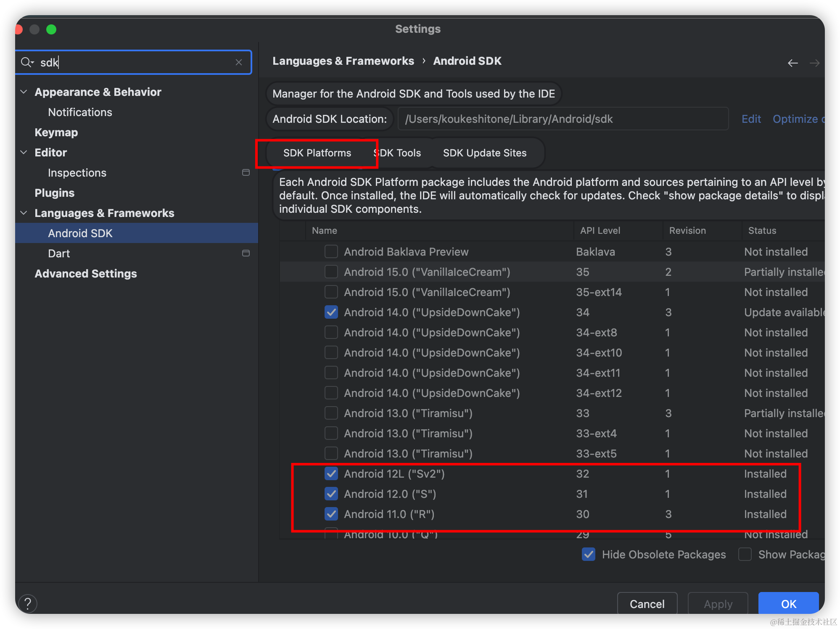The image size is (840, 629).
Task: Click the project-level icon beside Inspections
Action: (246, 173)
